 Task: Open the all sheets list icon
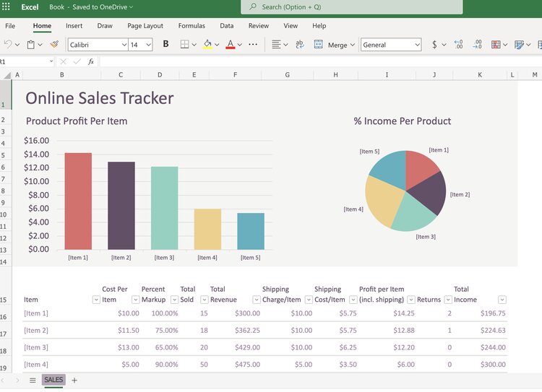click(33, 380)
